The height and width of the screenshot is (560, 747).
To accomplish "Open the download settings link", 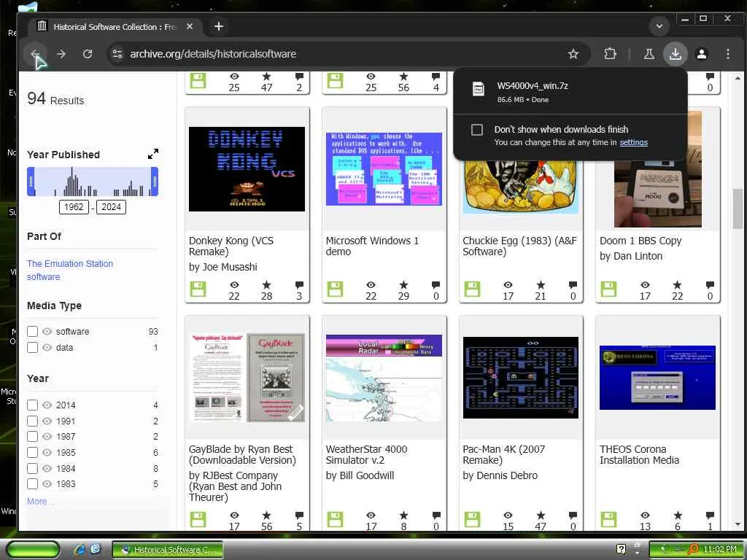I will [633, 142].
